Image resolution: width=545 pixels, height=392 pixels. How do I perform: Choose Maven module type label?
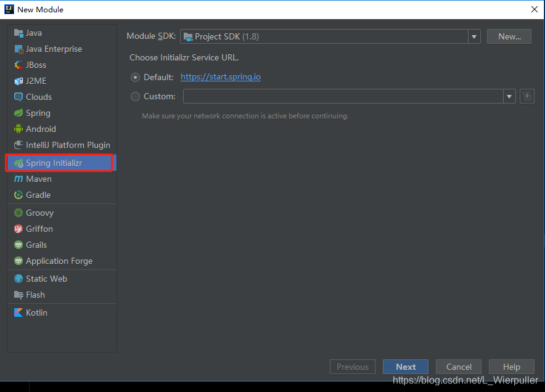click(39, 179)
